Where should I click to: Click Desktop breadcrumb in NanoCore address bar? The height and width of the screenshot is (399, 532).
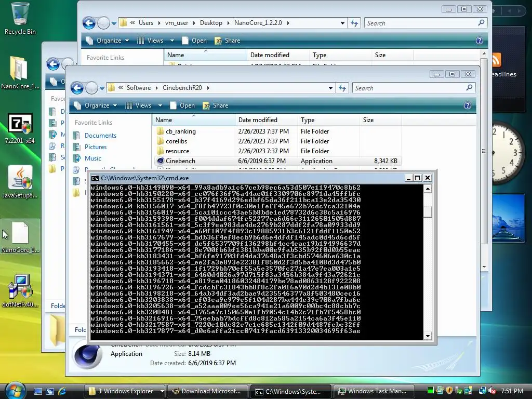click(x=211, y=23)
